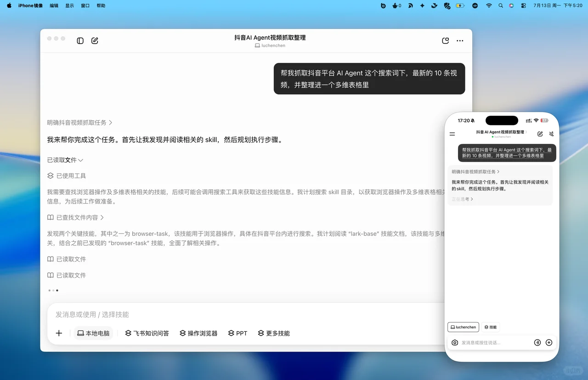The width and height of the screenshot is (588, 380).
Task: Click the first 已读取文件 row below the lark-base paragraph
Action: [67, 259]
